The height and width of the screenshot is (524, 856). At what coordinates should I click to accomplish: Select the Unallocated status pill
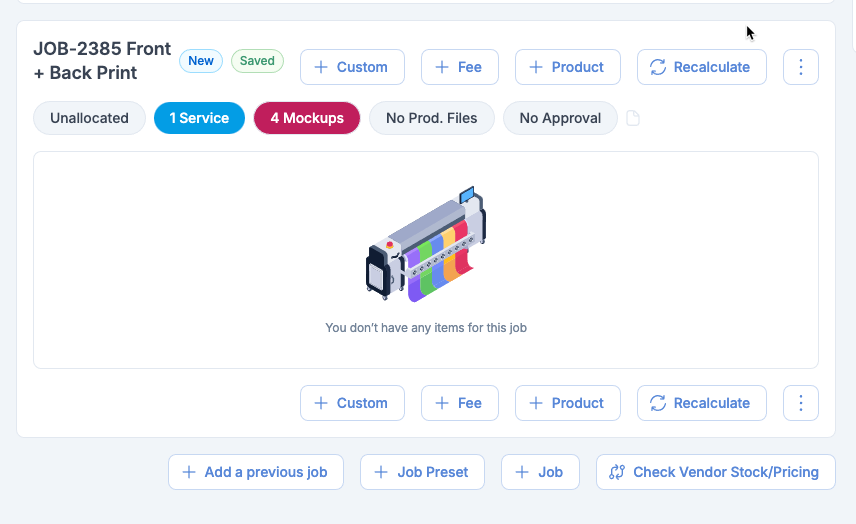tap(89, 118)
